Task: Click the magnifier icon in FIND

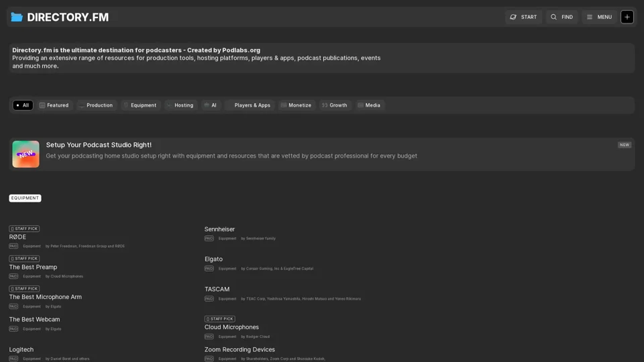Action: (x=553, y=17)
